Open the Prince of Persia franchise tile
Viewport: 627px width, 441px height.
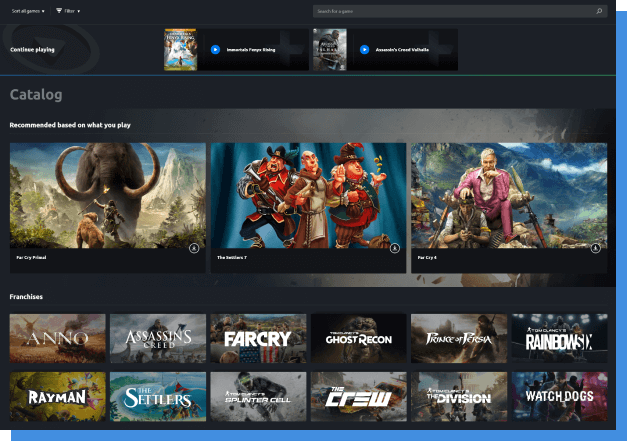tap(459, 338)
